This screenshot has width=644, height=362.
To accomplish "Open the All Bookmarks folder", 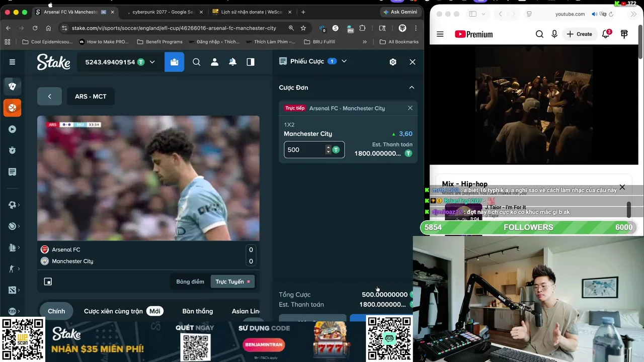I will (x=399, y=42).
